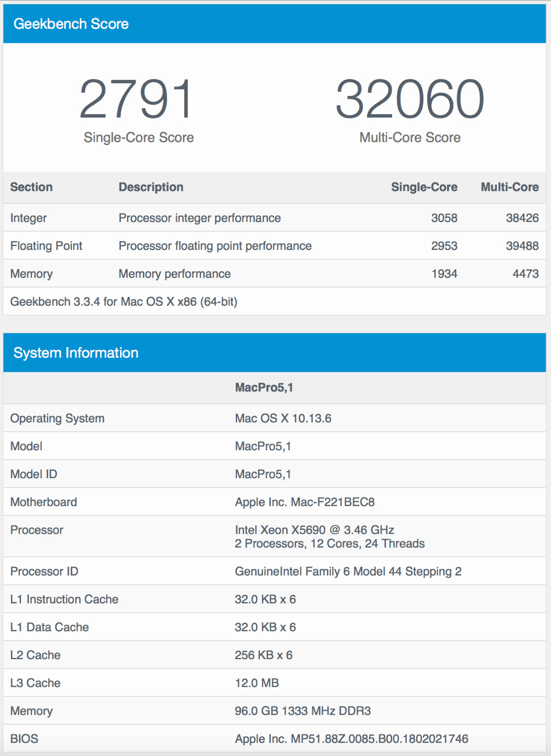Click Floating Point multi-core value 39488
Screen dimensions: 551x756
(522, 246)
